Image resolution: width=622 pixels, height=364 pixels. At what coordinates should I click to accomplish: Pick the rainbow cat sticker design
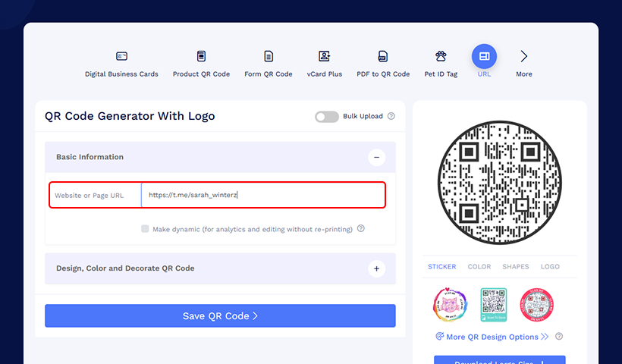click(450, 305)
